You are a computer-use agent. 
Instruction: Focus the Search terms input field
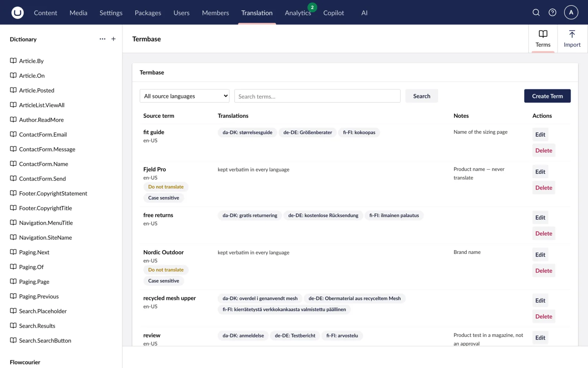pyautogui.click(x=317, y=96)
